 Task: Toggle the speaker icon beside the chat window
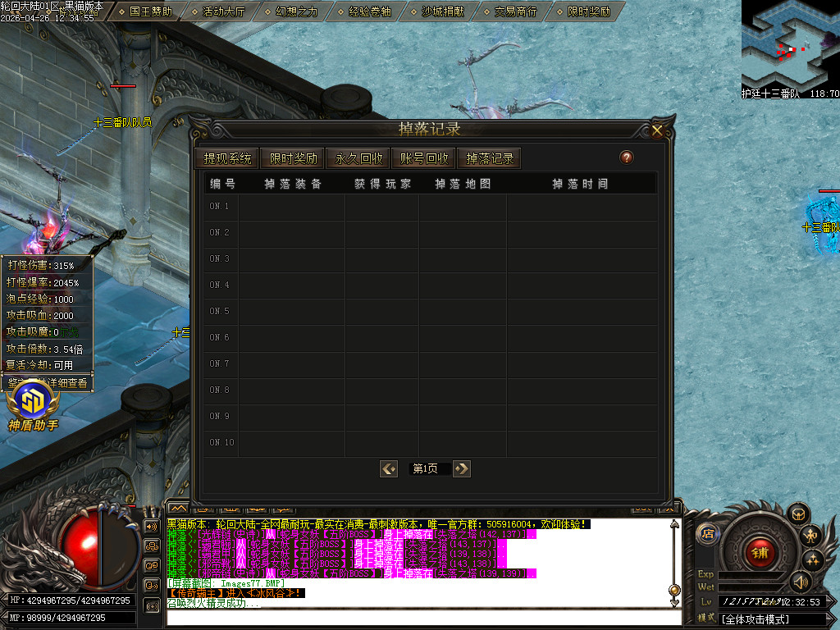pos(150,526)
